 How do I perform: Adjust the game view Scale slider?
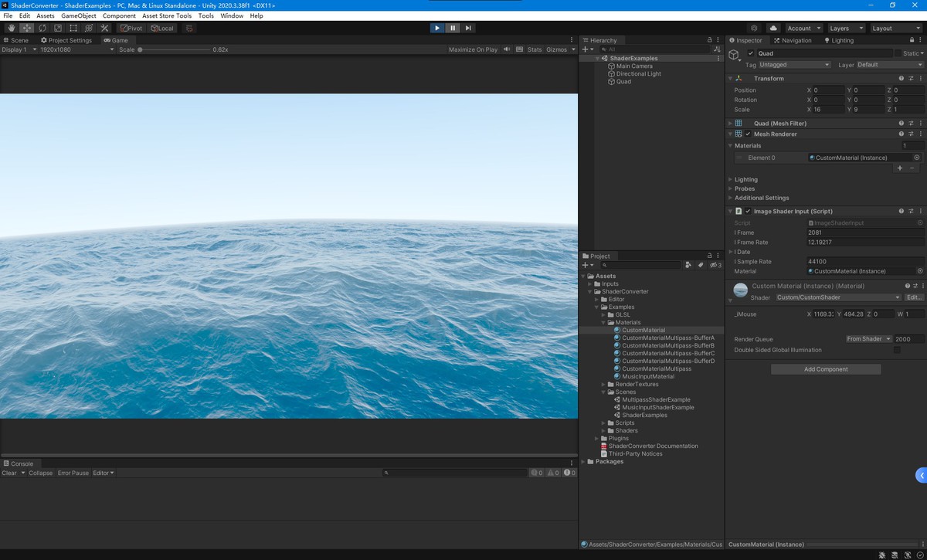tap(174, 49)
